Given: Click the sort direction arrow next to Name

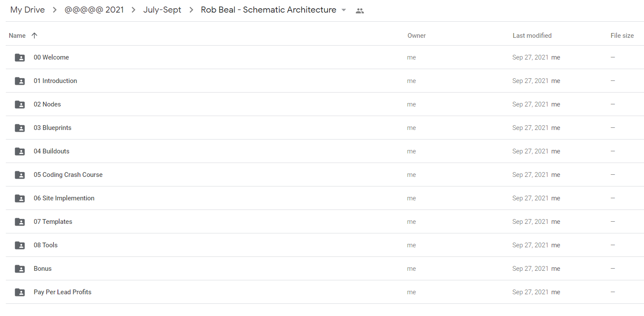Looking at the screenshot, I should (34, 36).
